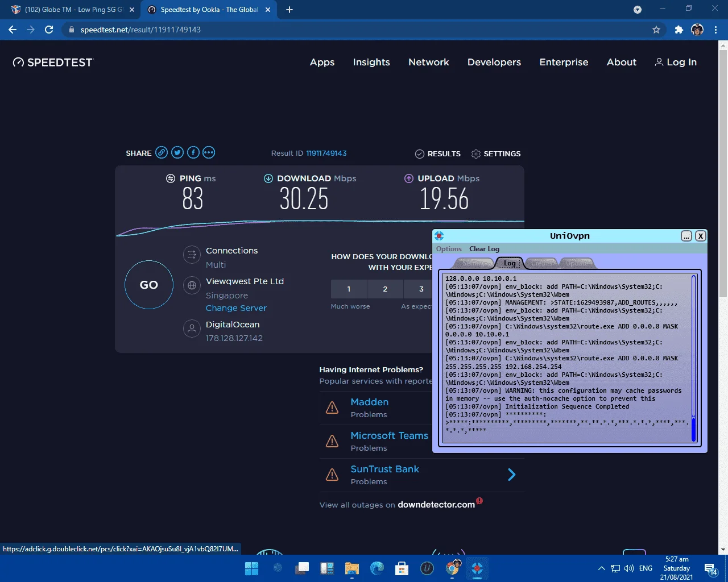
Task: Click Clear Log in UniOvpn
Action: pos(484,249)
